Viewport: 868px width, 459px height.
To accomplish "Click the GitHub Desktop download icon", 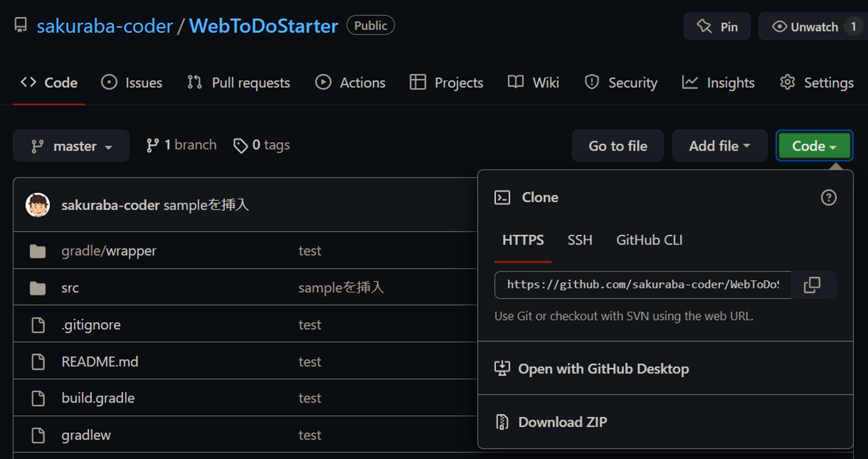I will pos(501,368).
